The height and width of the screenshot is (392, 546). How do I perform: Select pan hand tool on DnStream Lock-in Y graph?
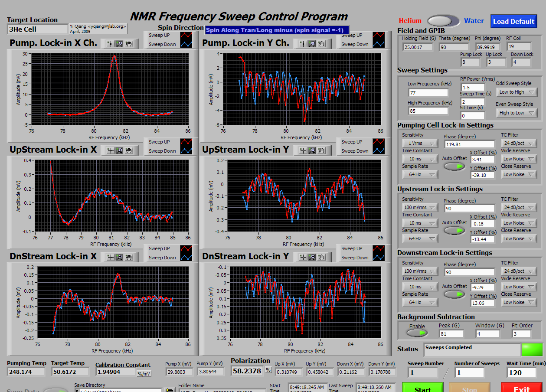click(321, 257)
